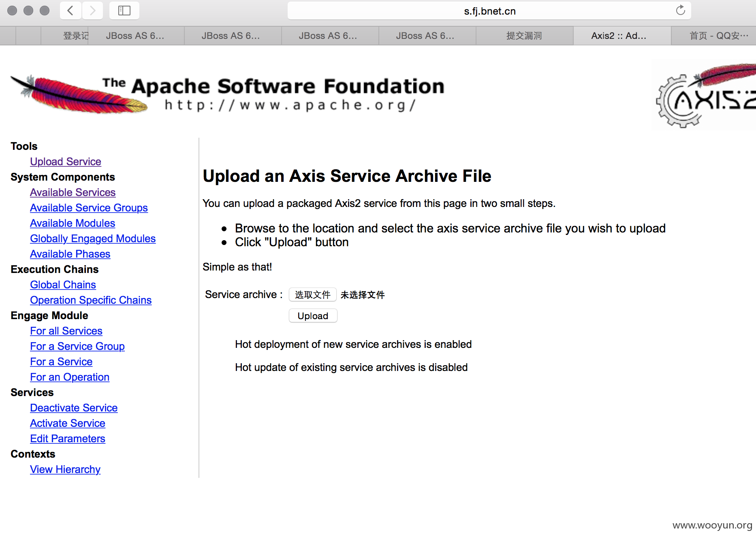This screenshot has height=537, width=756.
Task: Open the Activate Service link
Action: [x=68, y=423]
